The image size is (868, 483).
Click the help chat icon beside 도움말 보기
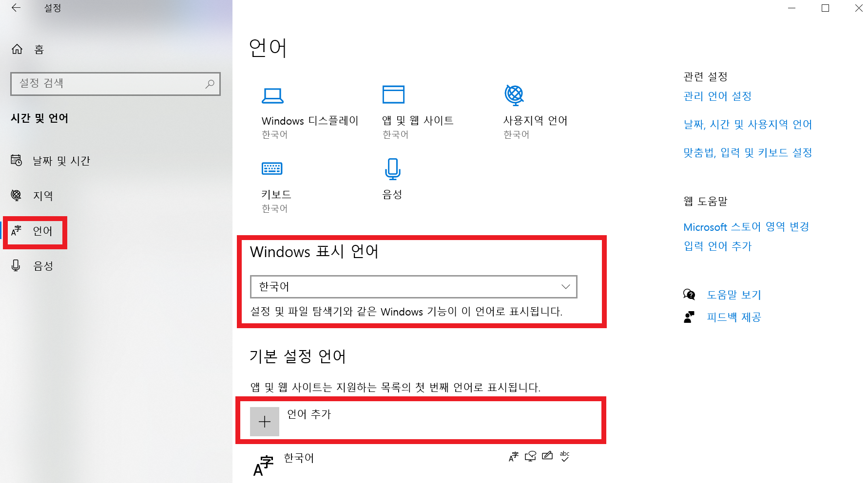[x=689, y=294]
